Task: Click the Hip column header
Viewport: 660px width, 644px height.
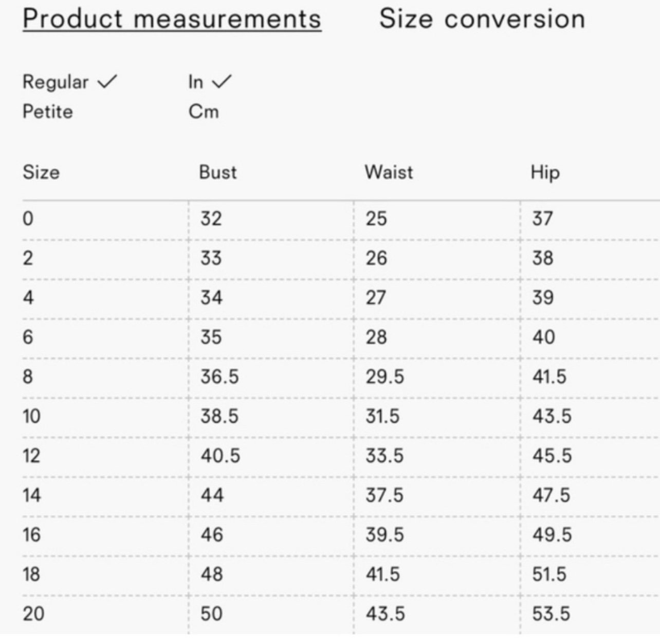Action: [x=545, y=173]
